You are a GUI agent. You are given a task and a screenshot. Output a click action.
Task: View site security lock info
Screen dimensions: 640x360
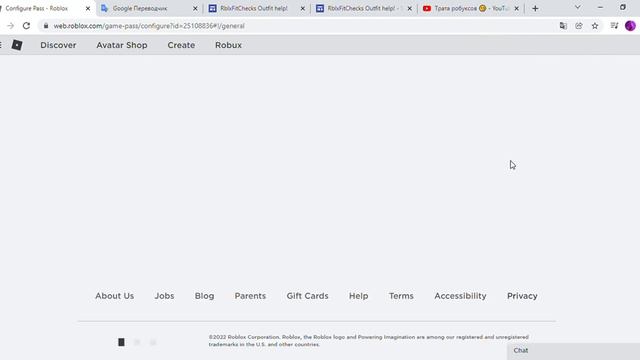(46, 26)
